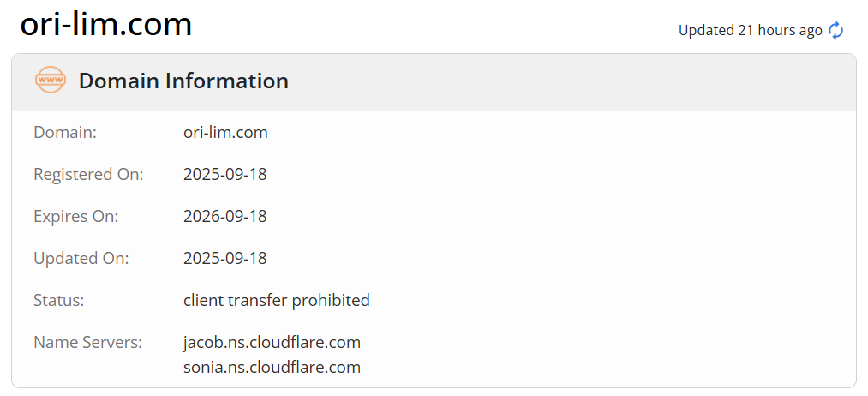The height and width of the screenshot is (396, 868).
Task: Click the Updated On date value
Action: coord(225,259)
